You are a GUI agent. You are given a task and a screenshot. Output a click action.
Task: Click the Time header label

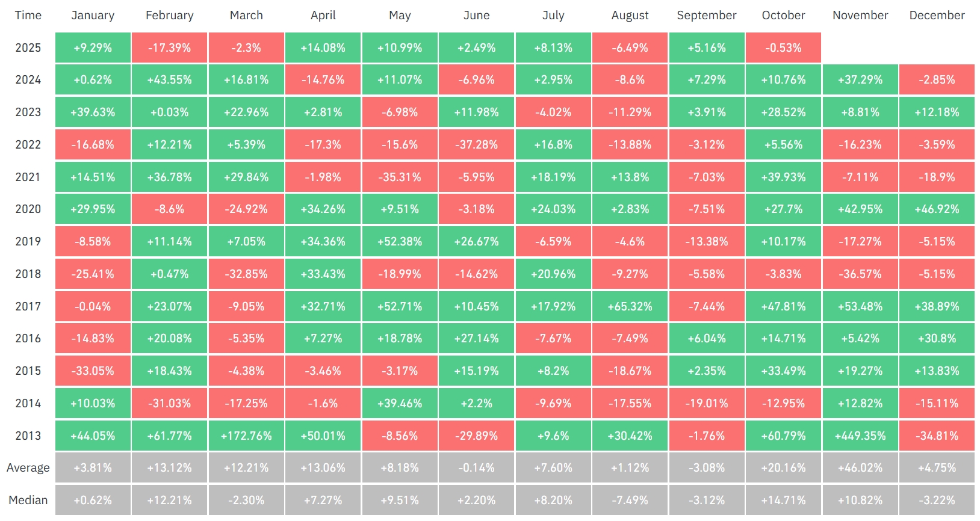pyautogui.click(x=28, y=16)
